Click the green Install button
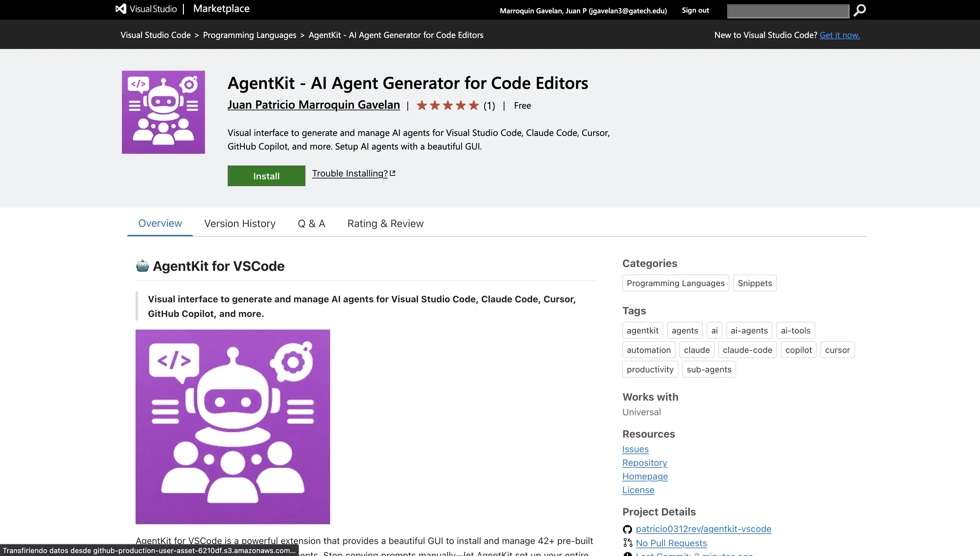Screen dimensions: 980x556 pyautogui.click(x=266, y=176)
